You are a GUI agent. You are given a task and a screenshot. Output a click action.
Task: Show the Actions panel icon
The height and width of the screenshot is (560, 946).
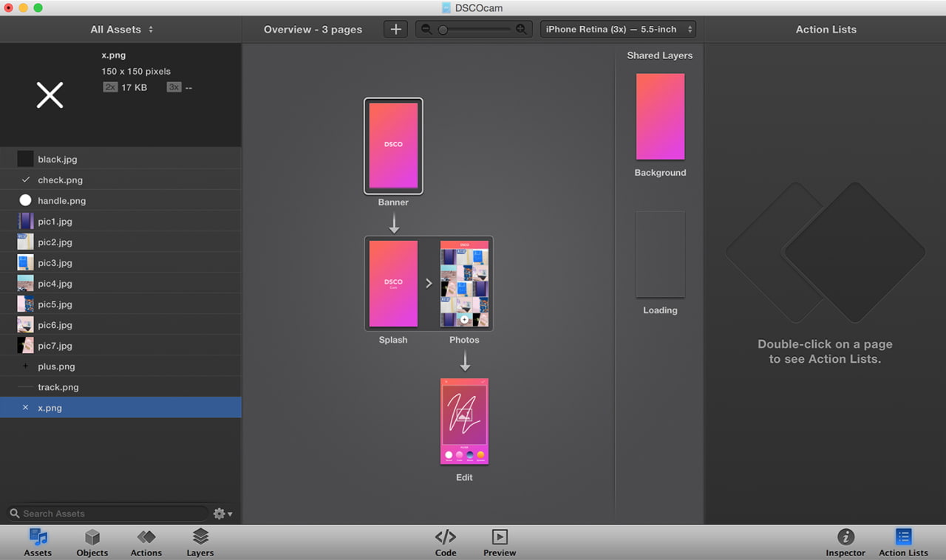tap(146, 538)
